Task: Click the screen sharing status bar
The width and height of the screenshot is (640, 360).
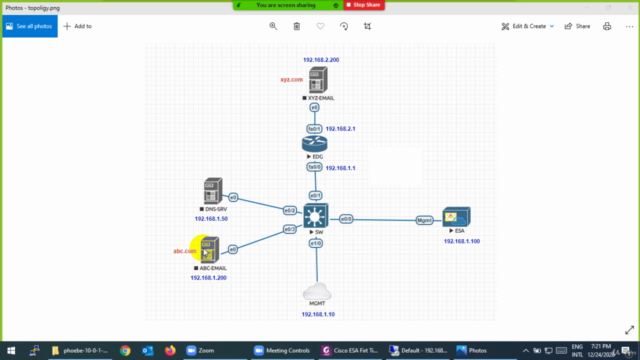Action: coord(288,5)
